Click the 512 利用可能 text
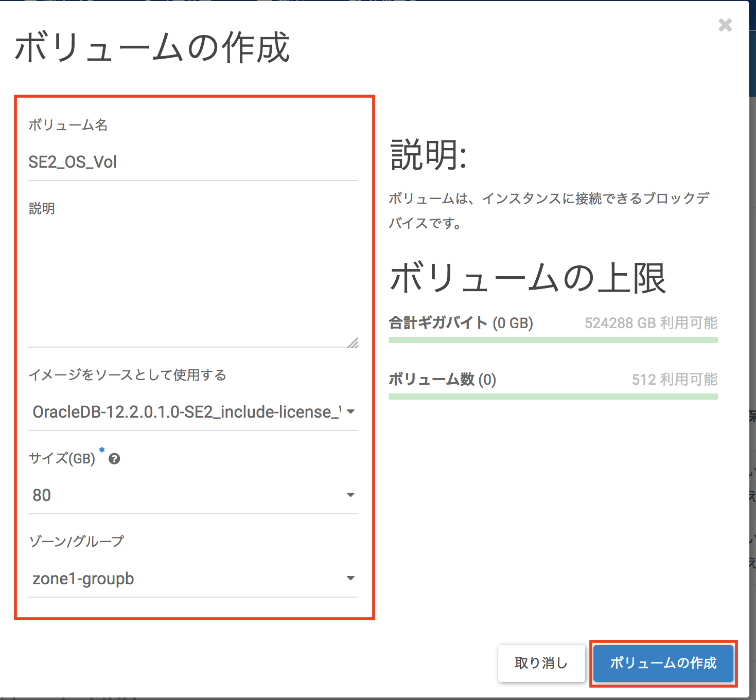756x700 pixels. pos(674,380)
